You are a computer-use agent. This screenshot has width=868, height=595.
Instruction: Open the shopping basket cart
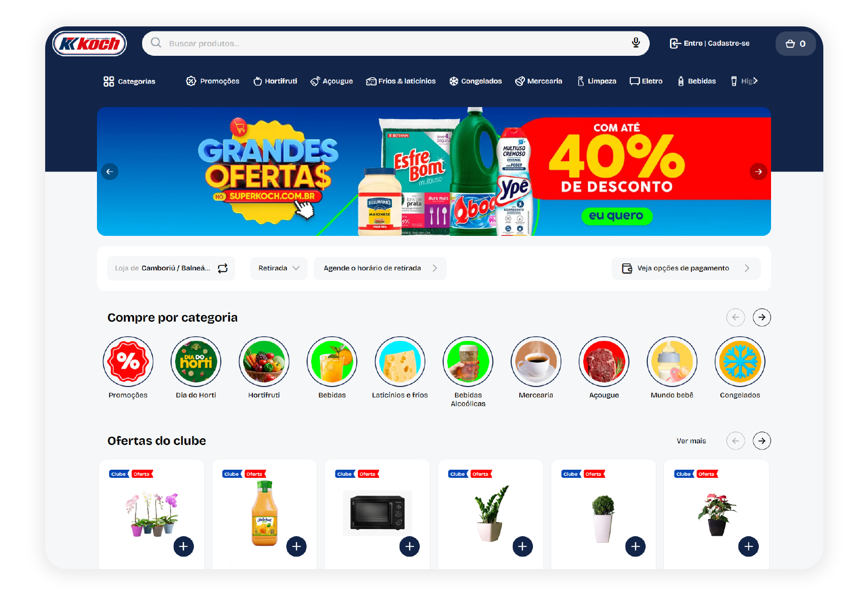795,44
